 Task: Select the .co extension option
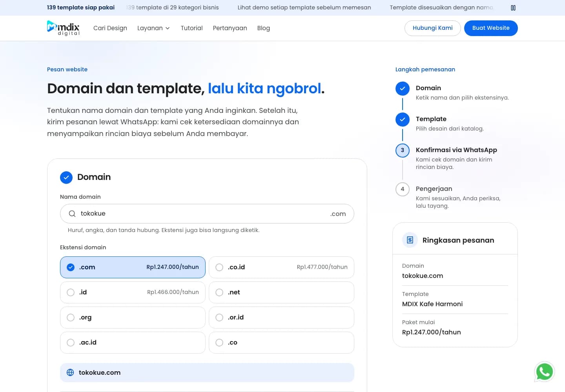point(281,343)
